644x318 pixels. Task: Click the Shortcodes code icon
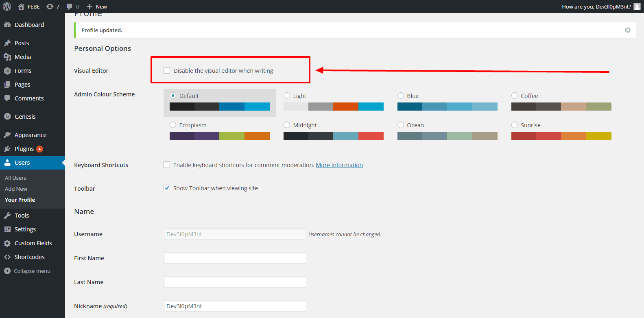7,257
